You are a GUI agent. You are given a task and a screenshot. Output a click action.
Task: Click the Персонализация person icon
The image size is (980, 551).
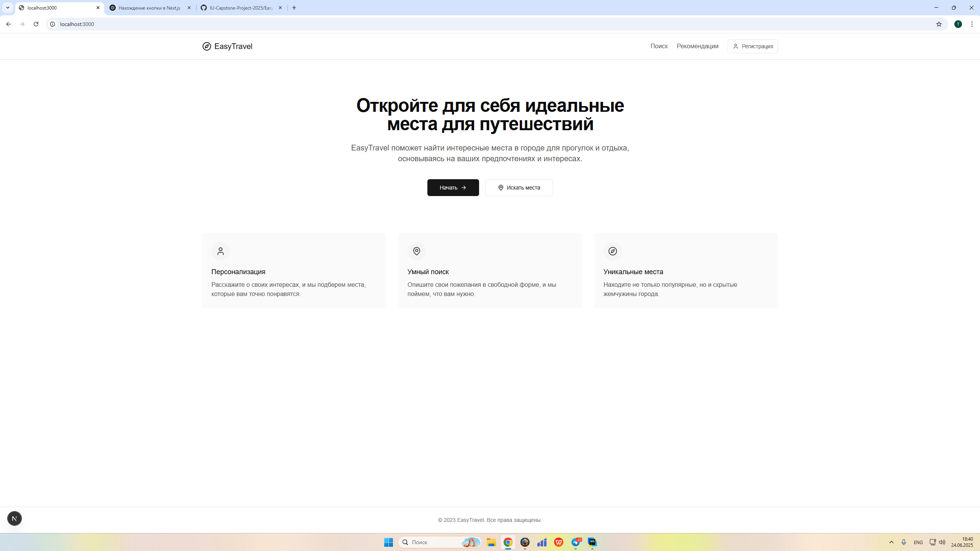(221, 251)
